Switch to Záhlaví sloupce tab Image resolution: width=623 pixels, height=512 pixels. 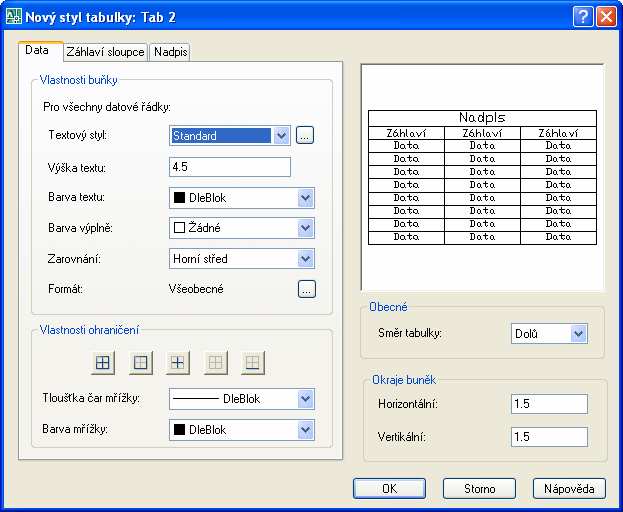coord(105,52)
